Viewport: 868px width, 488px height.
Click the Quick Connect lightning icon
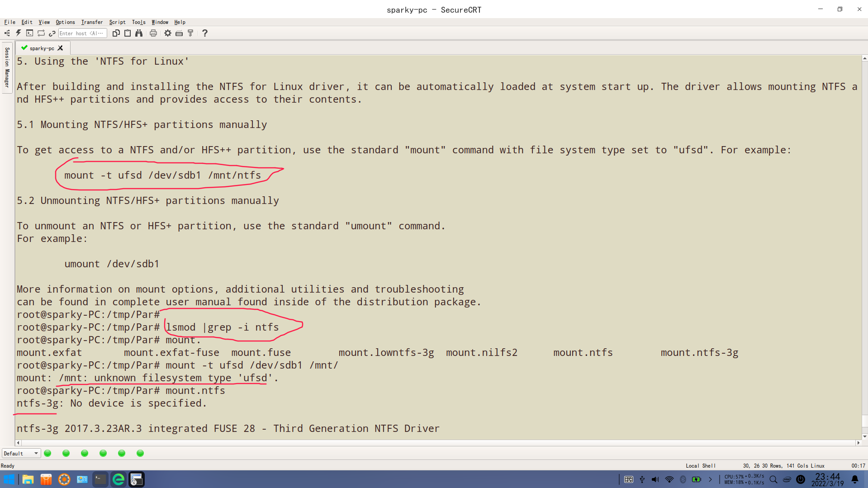coord(18,33)
